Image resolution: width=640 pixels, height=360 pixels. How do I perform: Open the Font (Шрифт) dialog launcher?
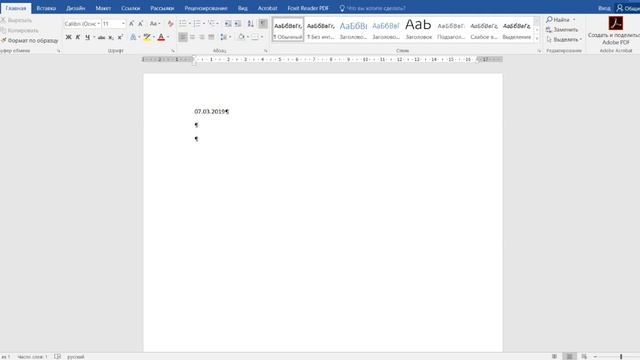point(173,51)
